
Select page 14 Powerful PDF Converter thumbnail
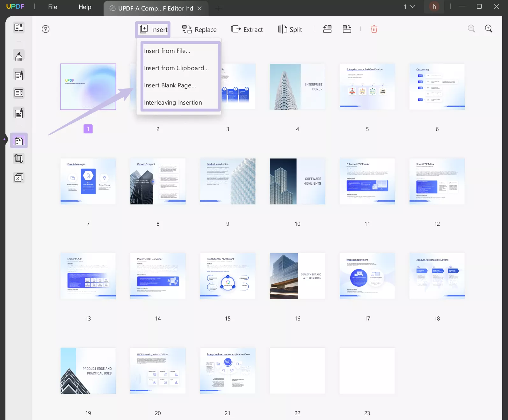[x=158, y=276]
